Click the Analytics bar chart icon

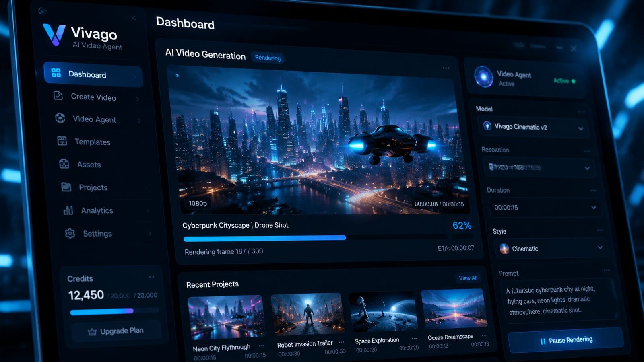[68, 210]
